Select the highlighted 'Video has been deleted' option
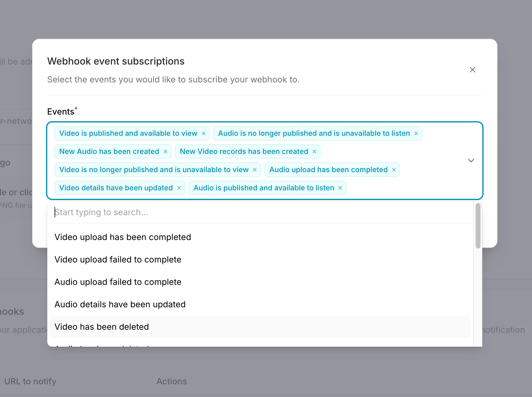 (x=101, y=327)
